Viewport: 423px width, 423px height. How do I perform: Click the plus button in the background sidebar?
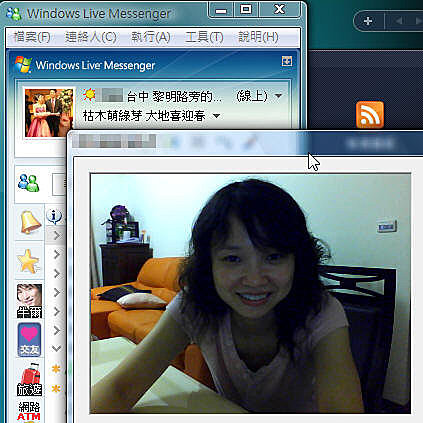368,21
